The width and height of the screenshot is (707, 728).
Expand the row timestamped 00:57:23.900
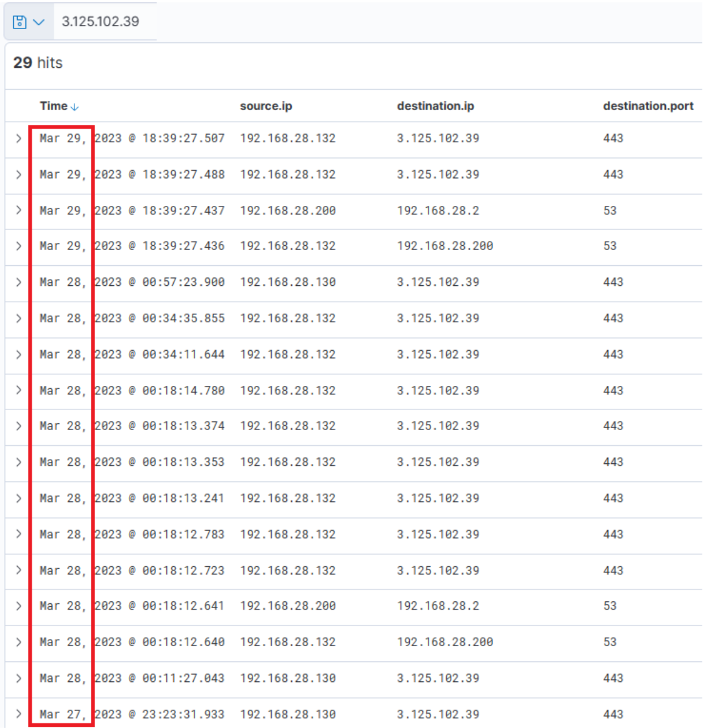coord(19,282)
